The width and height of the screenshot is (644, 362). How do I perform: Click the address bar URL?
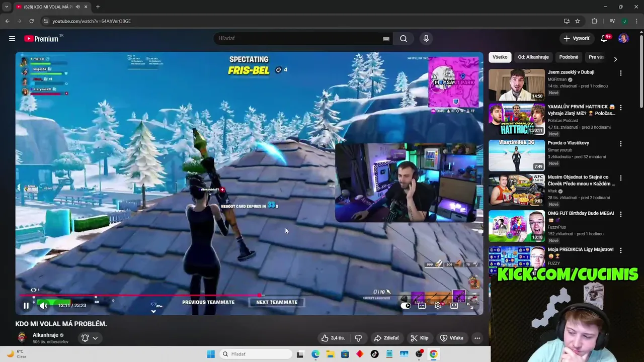[x=92, y=21]
